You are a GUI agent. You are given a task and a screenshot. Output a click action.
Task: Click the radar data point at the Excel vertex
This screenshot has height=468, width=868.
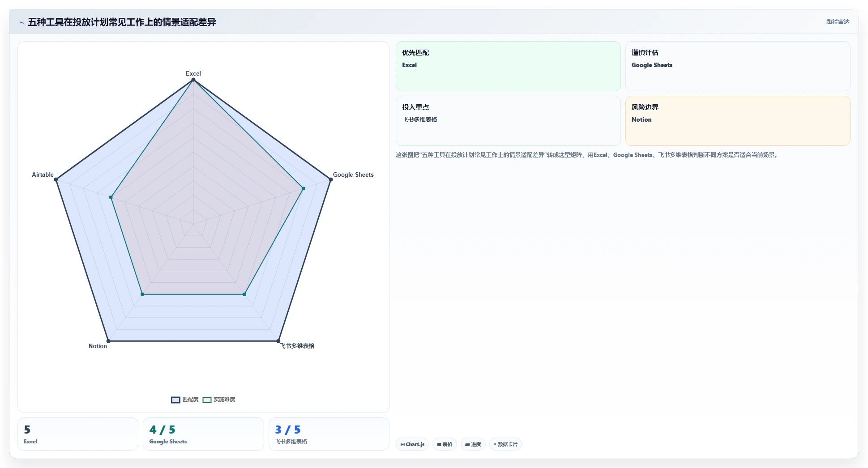point(193,80)
